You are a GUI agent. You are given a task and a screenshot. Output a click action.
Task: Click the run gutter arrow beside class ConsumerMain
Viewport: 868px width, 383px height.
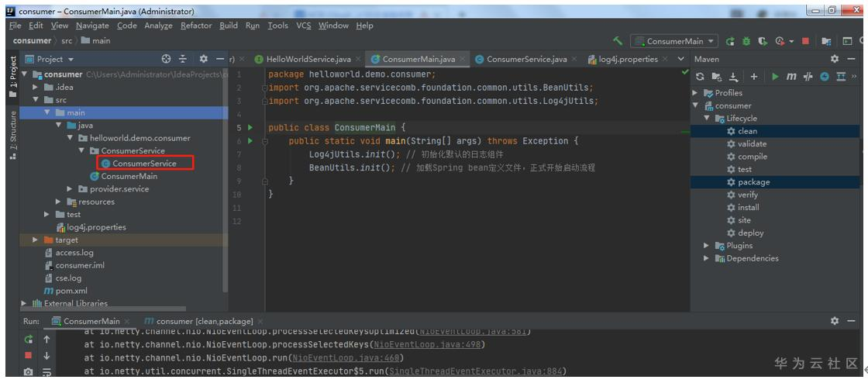point(250,128)
